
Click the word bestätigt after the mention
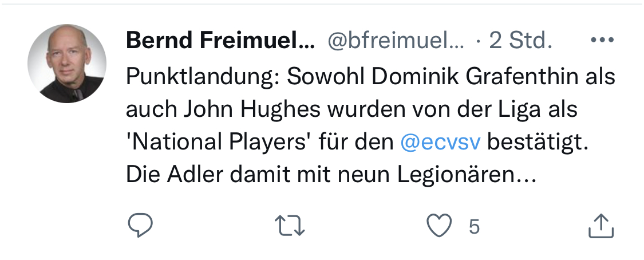point(538,142)
